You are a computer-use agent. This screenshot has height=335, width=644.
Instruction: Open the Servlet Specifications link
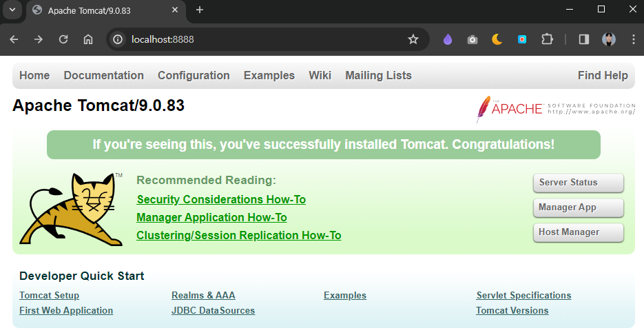pyautogui.click(x=523, y=296)
